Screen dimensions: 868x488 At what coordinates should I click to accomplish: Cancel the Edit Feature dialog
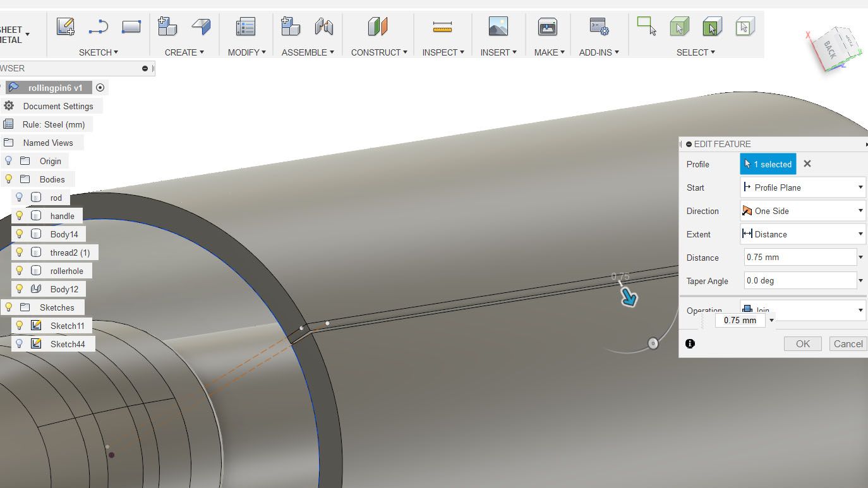848,343
